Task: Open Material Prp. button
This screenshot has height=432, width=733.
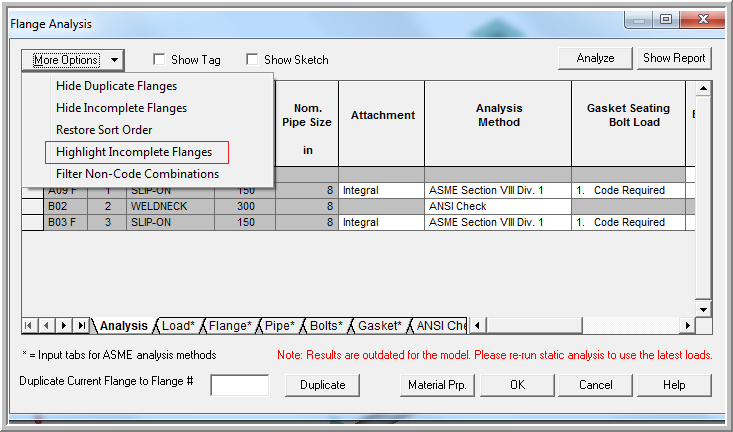Action: point(437,385)
